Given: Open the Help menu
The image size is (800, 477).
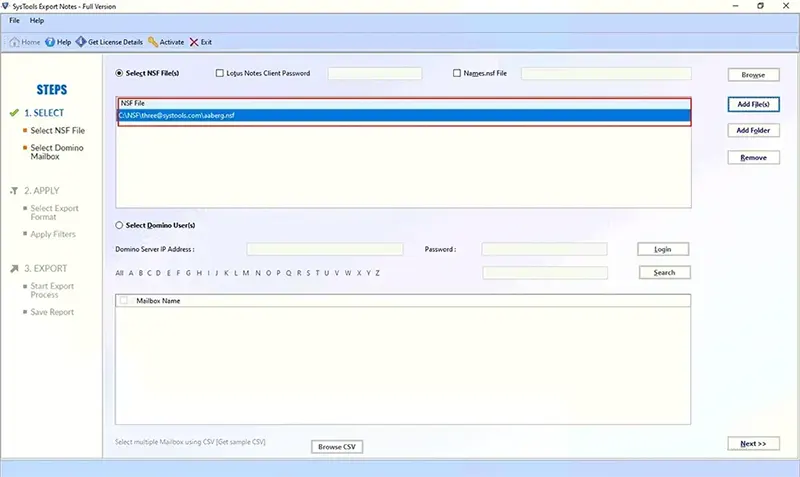Looking at the screenshot, I should (x=37, y=20).
